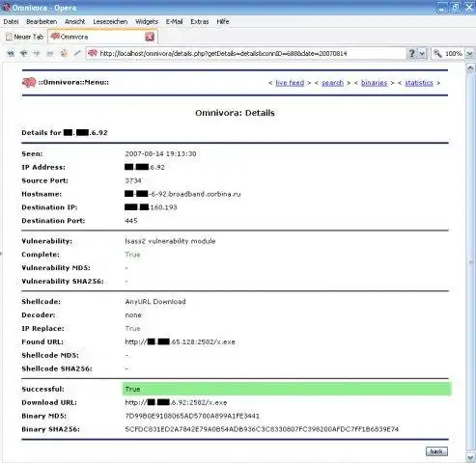Open the Lesezeichen menu
This screenshot has height=463, width=476.
pos(110,21)
